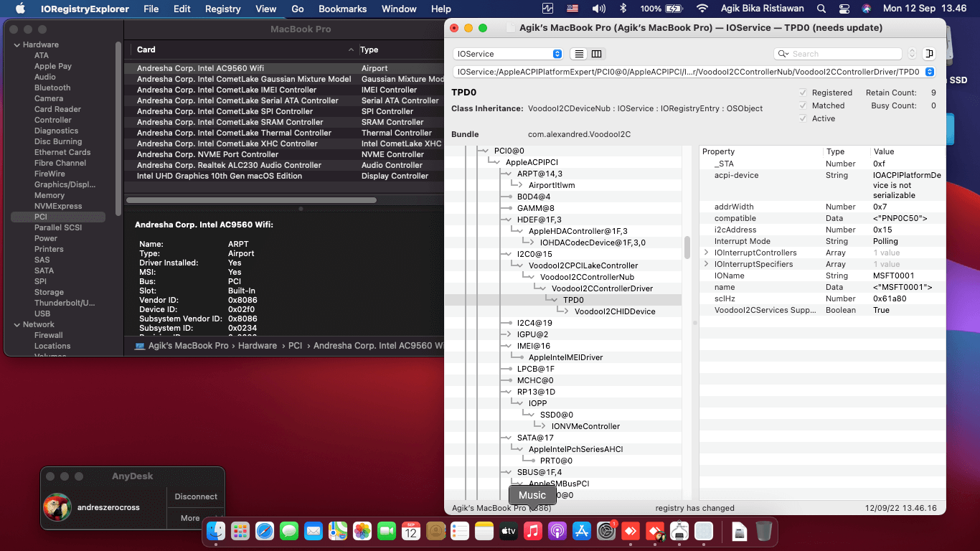980x551 pixels.
Task: Toggle the Active checkbox
Action: pyautogui.click(x=803, y=118)
